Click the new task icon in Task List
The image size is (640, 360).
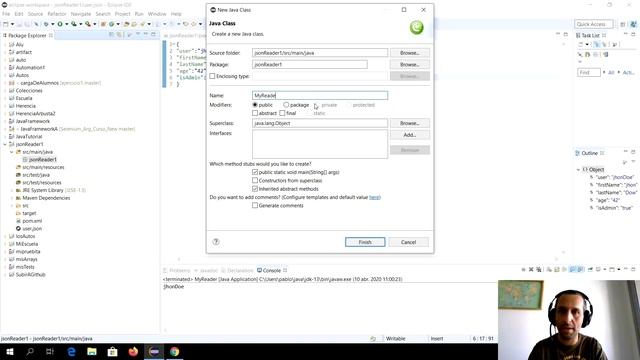click(581, 44)
